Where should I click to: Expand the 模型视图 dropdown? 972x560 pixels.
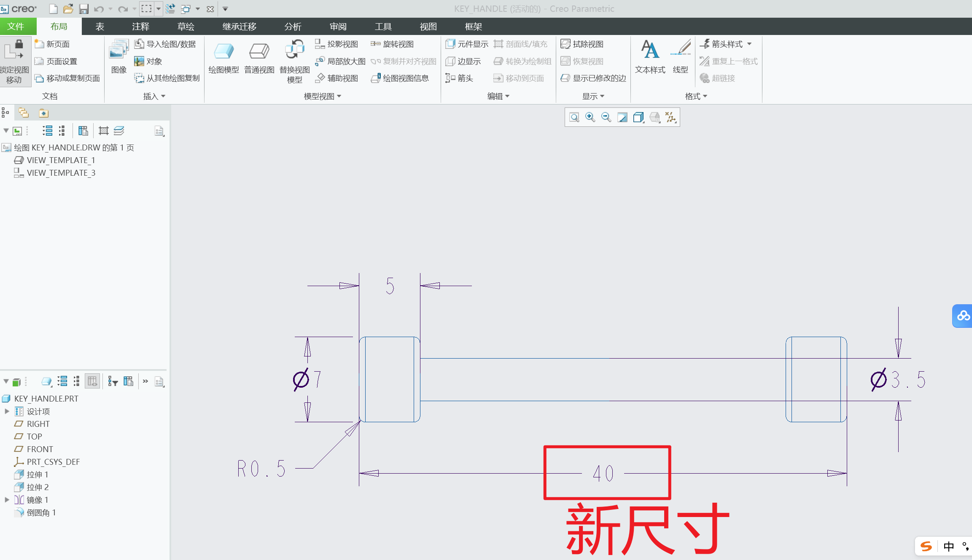tap(339, 96)
